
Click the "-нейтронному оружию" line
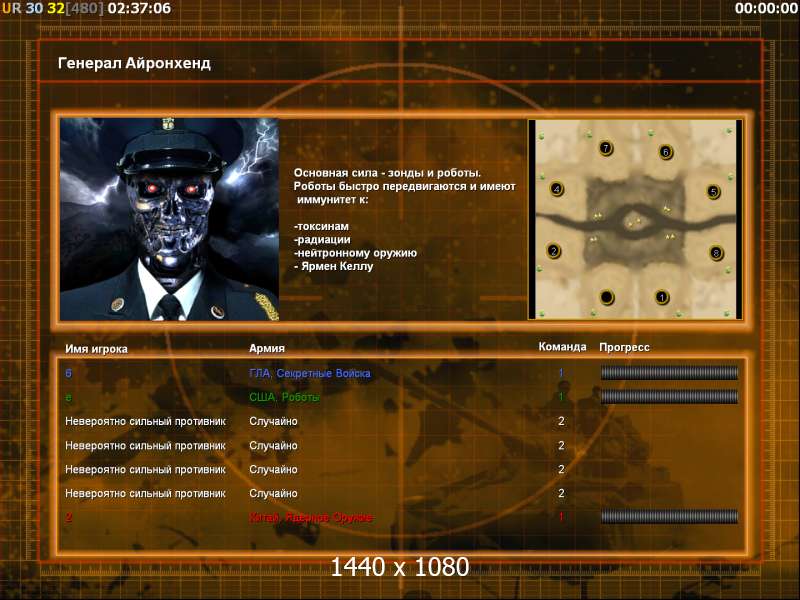point(356,253)
